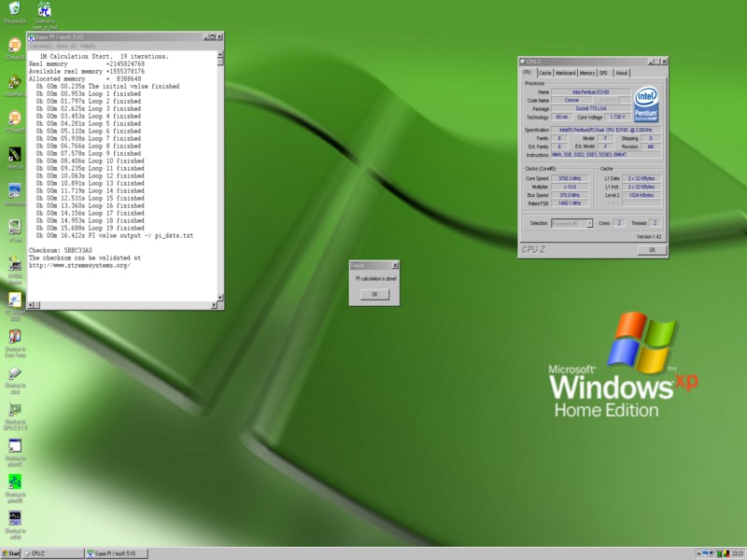Click OK in the CPU-Z window
The image size is (747, 560).
[x=652, y=250]
